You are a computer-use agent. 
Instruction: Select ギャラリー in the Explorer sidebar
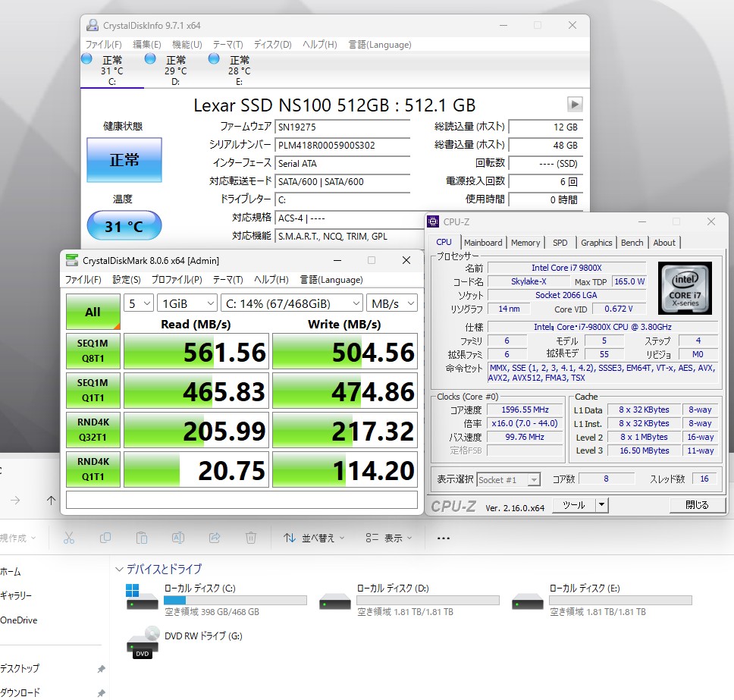[x=16, y=595]
